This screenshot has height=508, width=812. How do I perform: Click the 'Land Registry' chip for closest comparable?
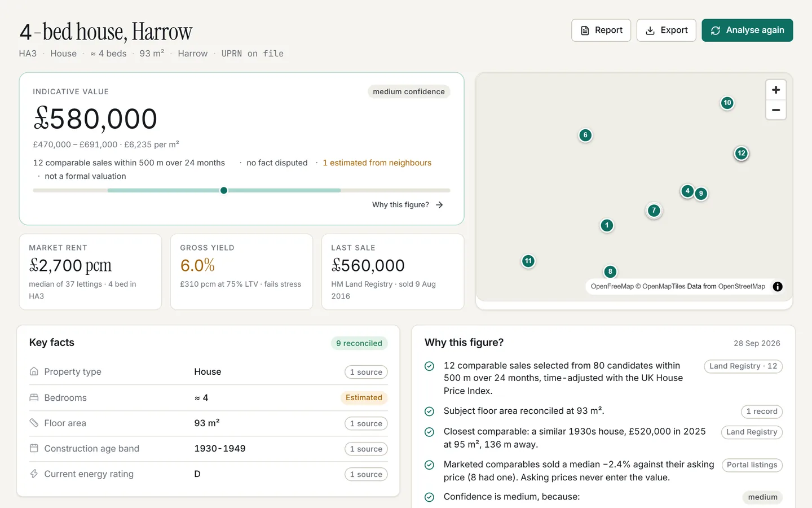coord(752,432)
